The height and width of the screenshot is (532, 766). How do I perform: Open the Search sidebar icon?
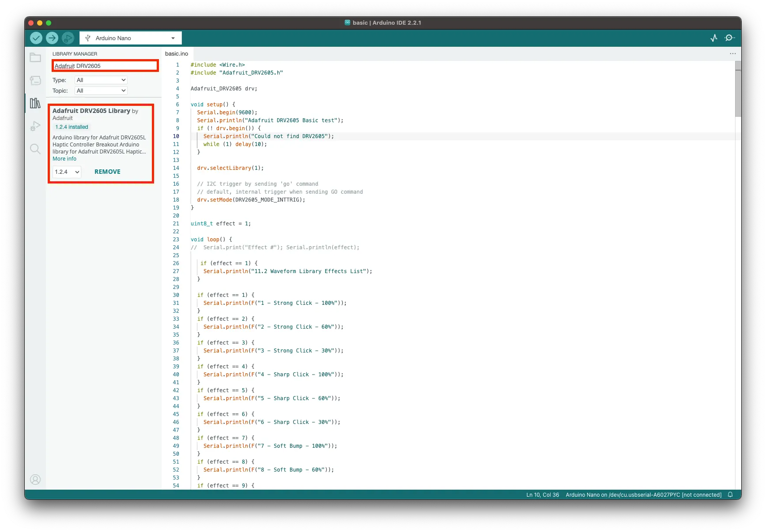(x=35, y=149)
